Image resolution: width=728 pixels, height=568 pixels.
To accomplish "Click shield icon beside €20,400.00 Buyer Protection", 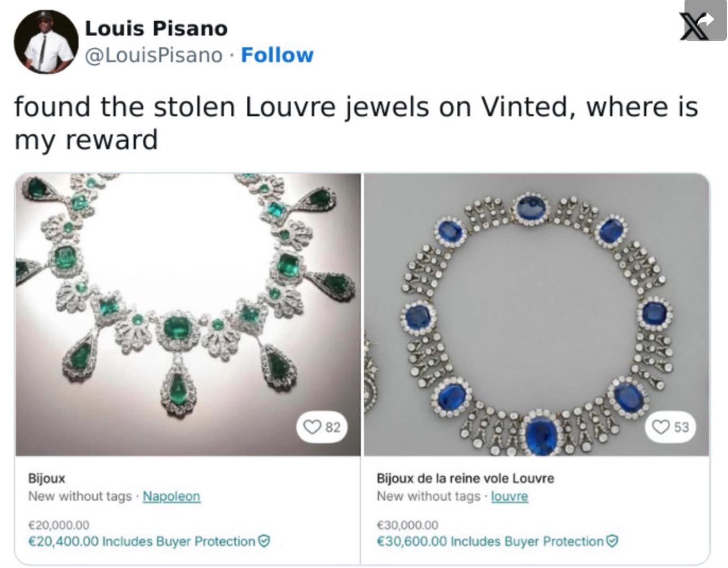I will [x=264, y=541].
